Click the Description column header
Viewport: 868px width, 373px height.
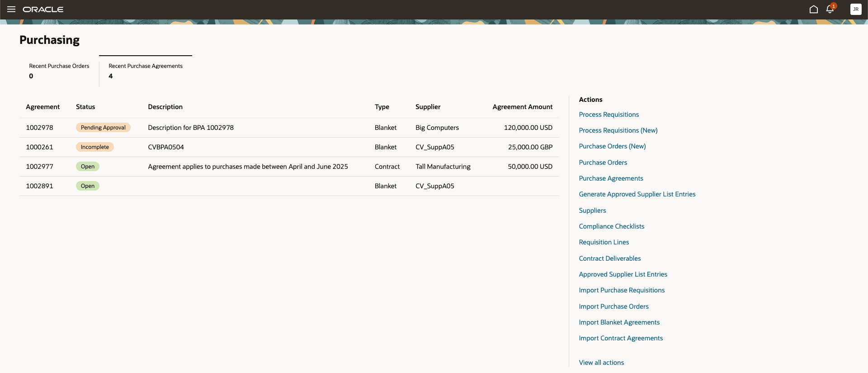click(165, 107)
